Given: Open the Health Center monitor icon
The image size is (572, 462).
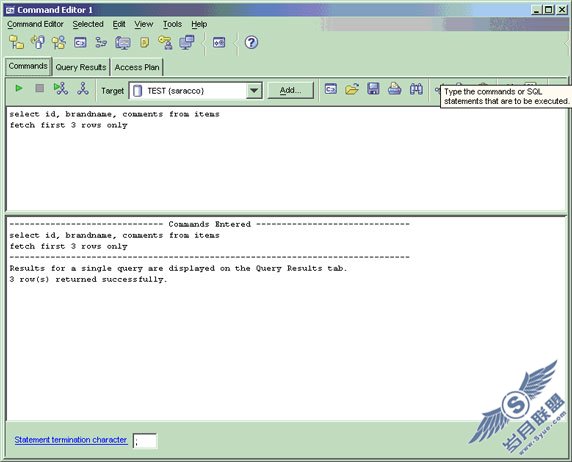Looking at the screenshot, I should tap(123, 43).
